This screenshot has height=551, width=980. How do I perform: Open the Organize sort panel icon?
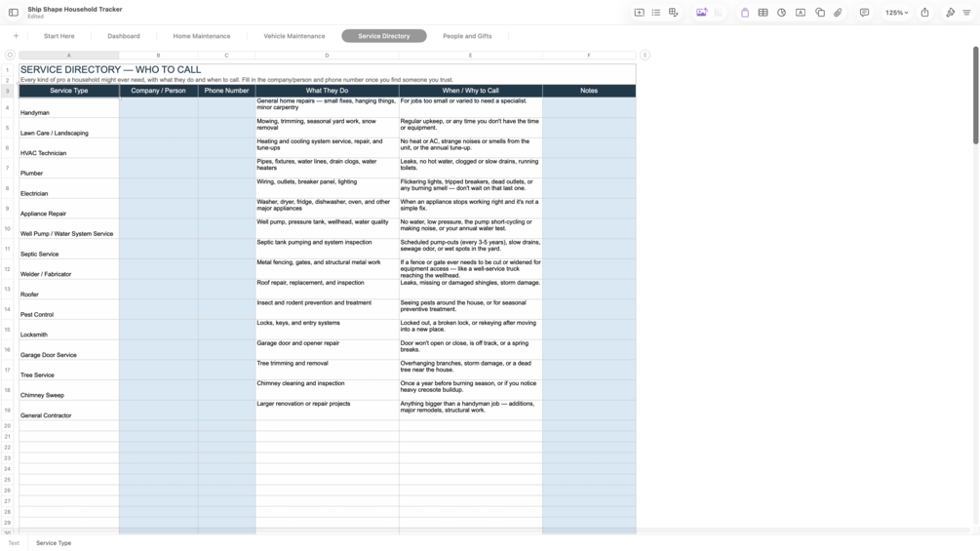click(x=966, y=13)
